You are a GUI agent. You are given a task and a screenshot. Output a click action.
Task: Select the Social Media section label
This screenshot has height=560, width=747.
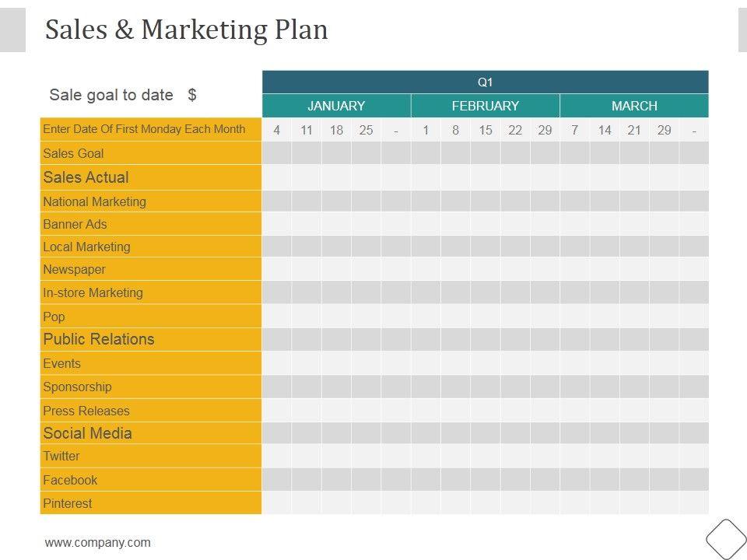(x=88, y=433)
